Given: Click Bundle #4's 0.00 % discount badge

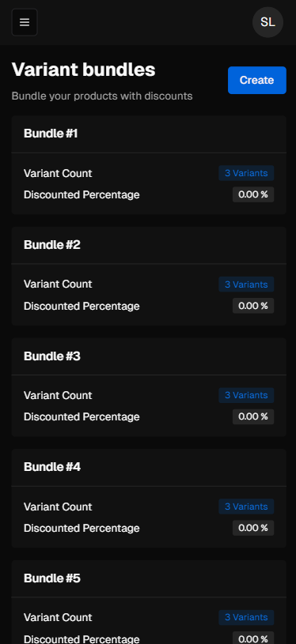Looking at the screenshot, I should click(x=253, y=528).
